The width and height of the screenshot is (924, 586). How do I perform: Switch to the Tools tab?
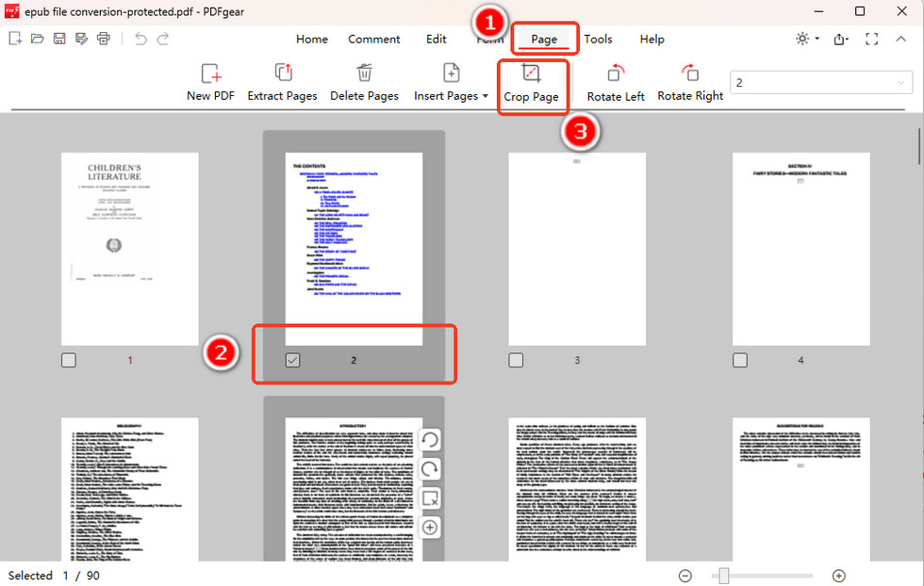598,39
